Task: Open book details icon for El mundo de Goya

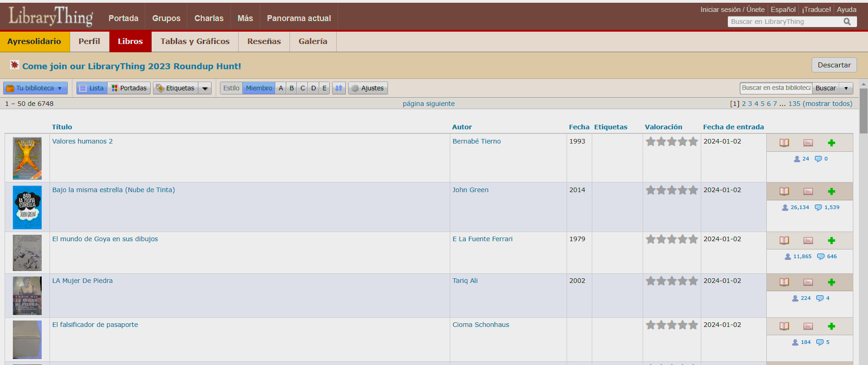Action: [784, 240]
